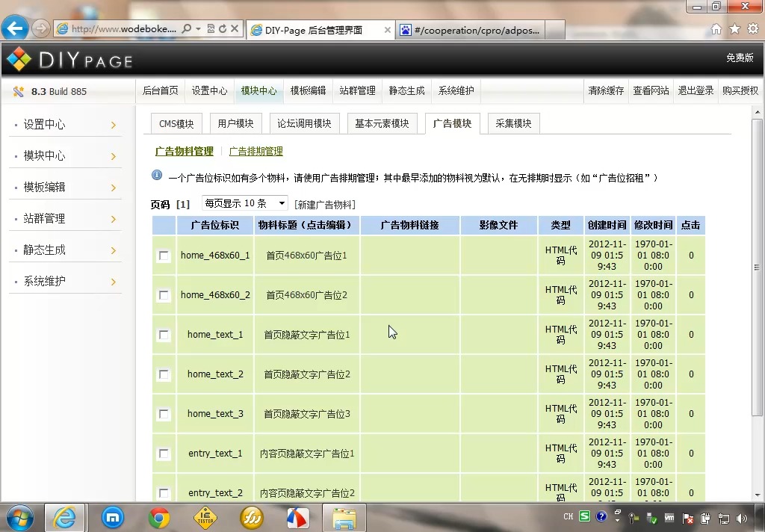The width and height of the screenshot is (765, 532).
Task: Switch to the 用户模块 tab
Action: pyautogui.click(x=235, y=123)
